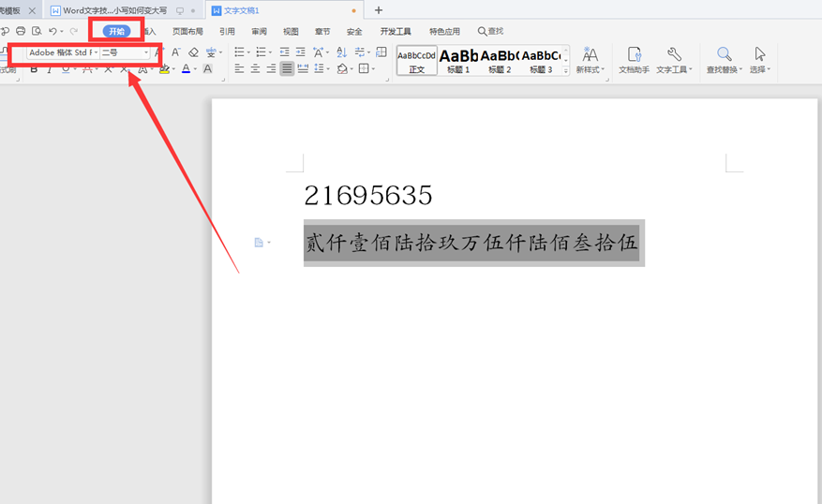This screenshot has height=504, width=822.
Task: Open the Chinese layout (A with arrows) tool
Action: (x=319, y=52)
